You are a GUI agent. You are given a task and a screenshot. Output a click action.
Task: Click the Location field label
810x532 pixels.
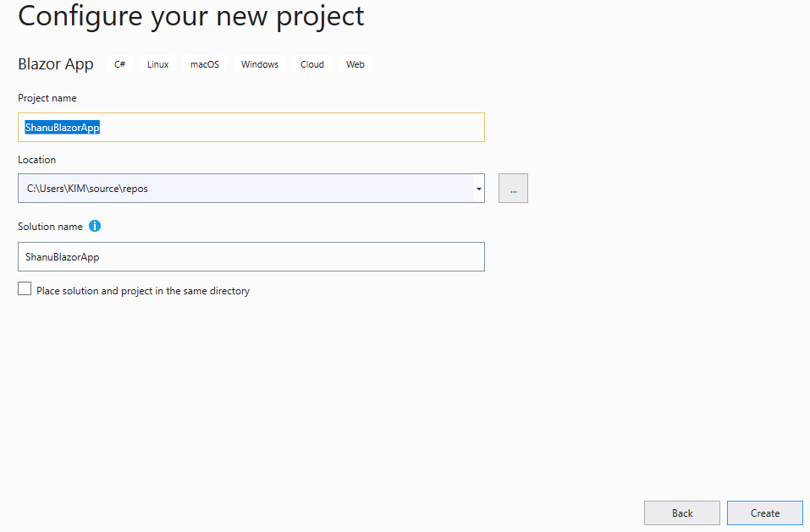pyautogui.click(x=36, y=160)
